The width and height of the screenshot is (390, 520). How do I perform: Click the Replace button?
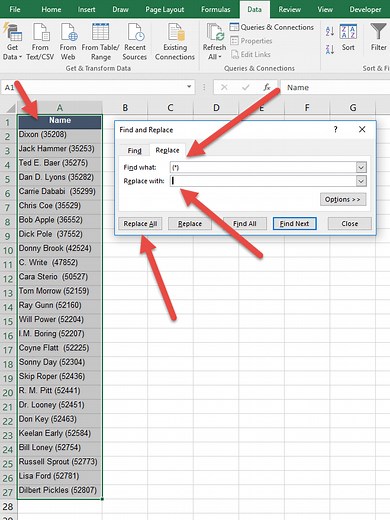point(190,224)
